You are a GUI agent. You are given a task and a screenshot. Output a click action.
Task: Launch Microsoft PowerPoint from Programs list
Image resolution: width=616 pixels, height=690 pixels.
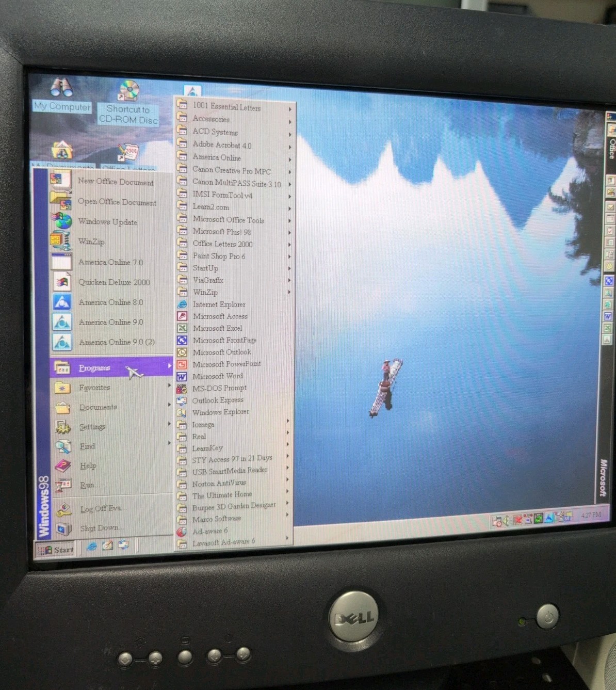point(235,364)
